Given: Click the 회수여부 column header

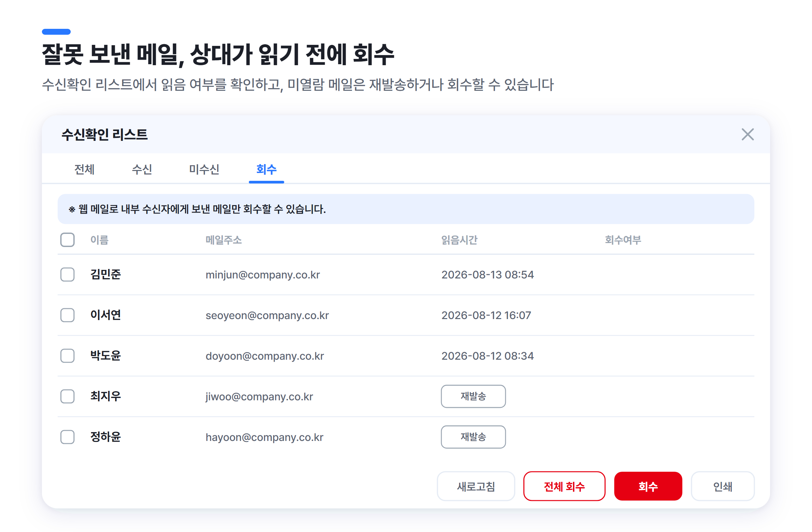Looking at the screenshot, I should click(x=623, y=240).
